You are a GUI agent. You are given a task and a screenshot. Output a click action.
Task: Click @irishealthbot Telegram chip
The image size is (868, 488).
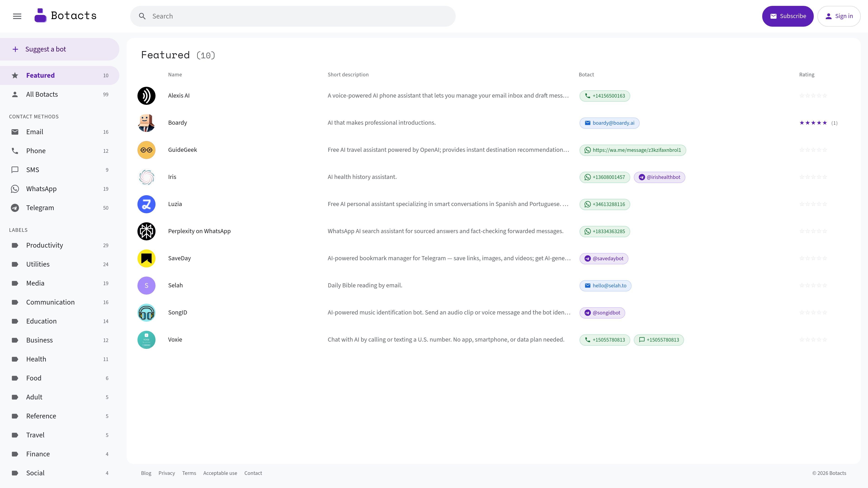[x=659, y=177]
